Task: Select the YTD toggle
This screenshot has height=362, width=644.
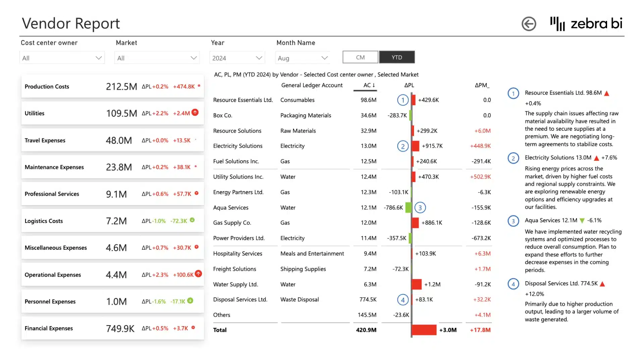Action: (397, 57)
